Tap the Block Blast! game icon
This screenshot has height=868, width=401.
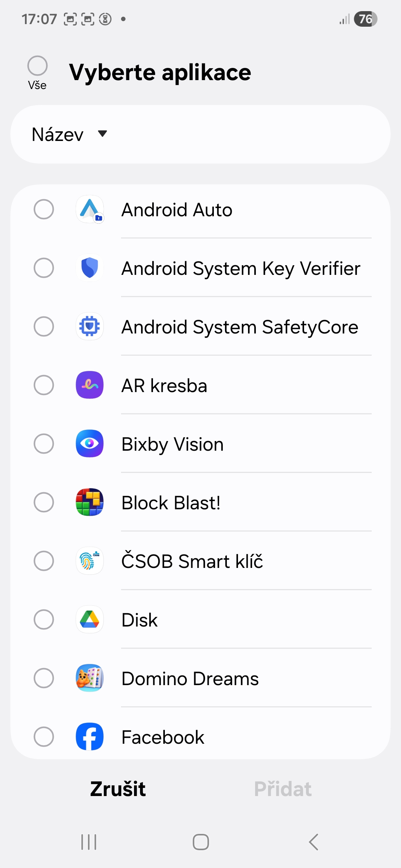click(89, 502)
